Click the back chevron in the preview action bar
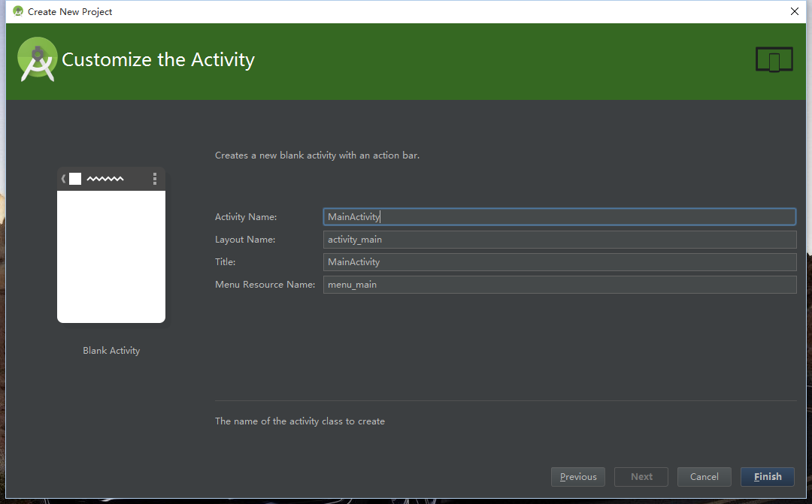 pos(63,179)
